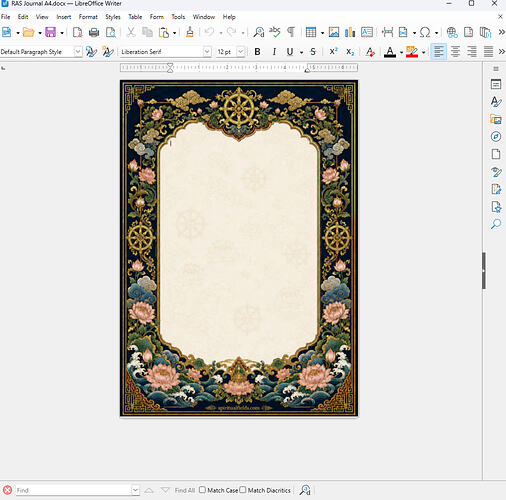
Task: Open the font size dropdown
Action: click(x=240, y=52)
